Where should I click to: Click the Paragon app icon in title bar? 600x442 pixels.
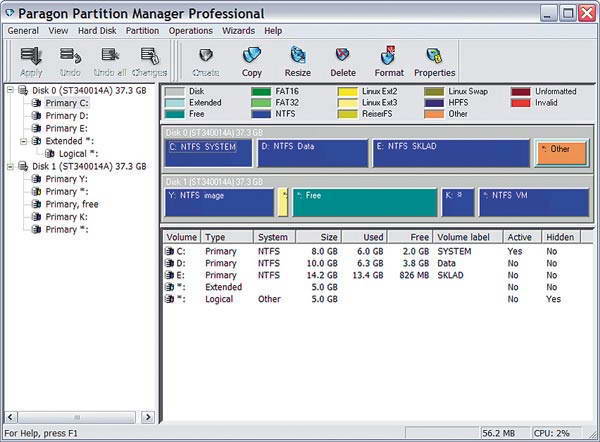click(x=10, y=14)
